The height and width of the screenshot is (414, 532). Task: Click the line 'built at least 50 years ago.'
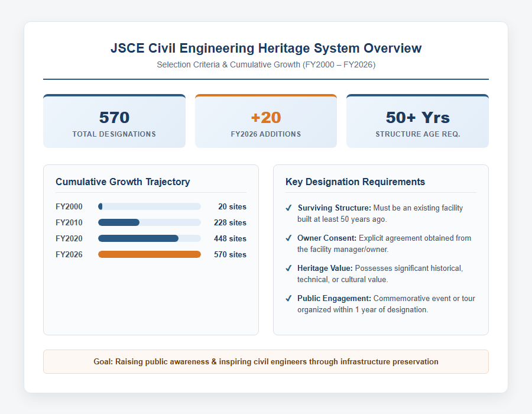[x=342, y=219]
